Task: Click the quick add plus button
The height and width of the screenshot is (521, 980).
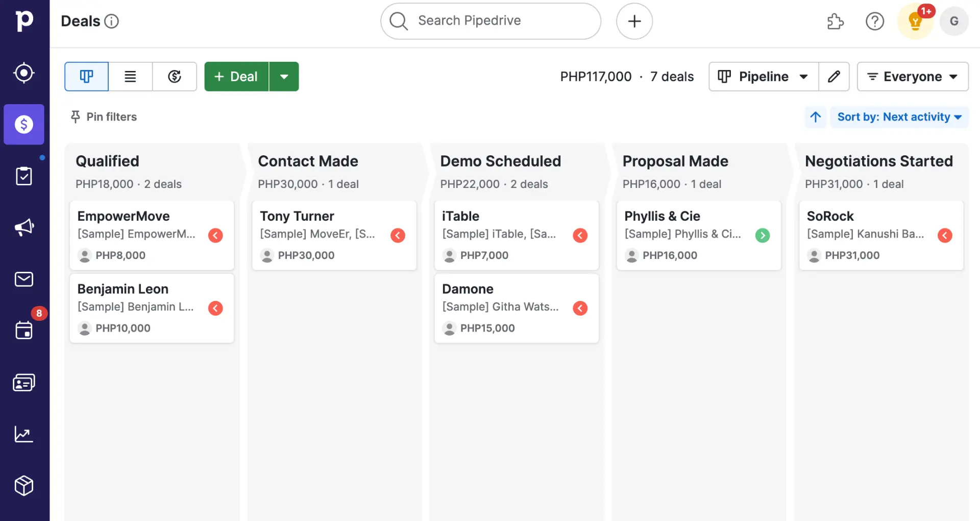Action: 634,21
